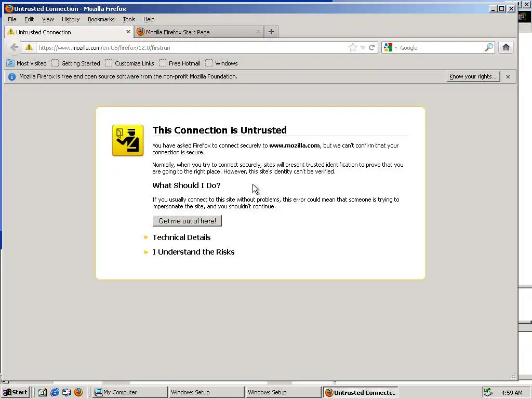Launch Firefox from quick launch bar

click(x=78, y=392)
